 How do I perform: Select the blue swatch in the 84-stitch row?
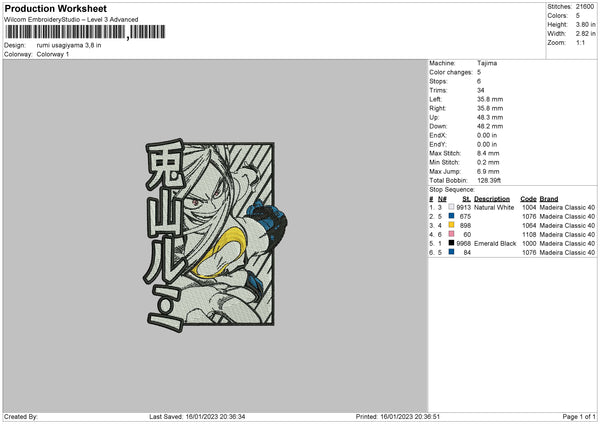point(451,252)
